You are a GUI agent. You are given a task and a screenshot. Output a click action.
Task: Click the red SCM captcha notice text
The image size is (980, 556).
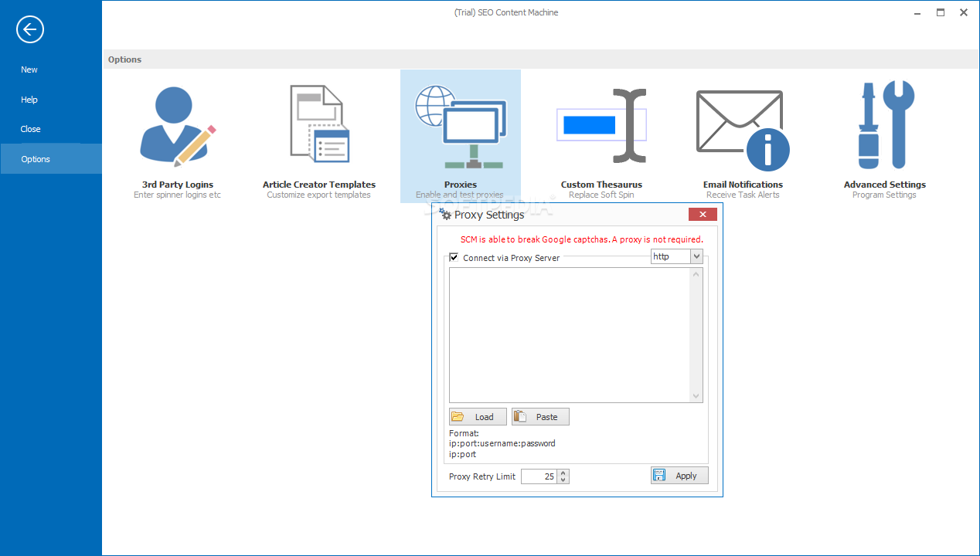tap(582, 239)
